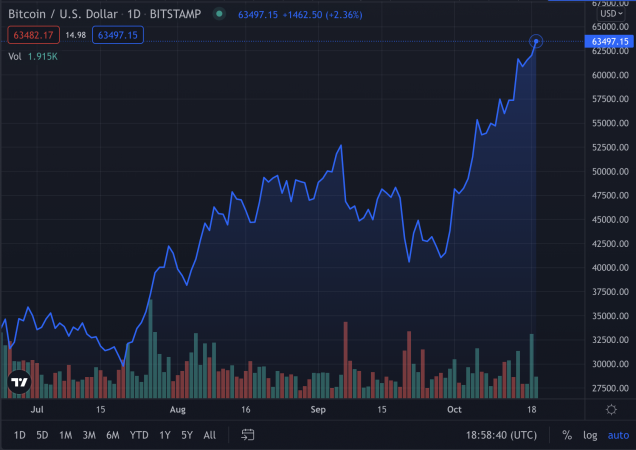Toggle auto scale mode
The height and width of the screenshot is (450, 636).
click(x=618, y=435)
